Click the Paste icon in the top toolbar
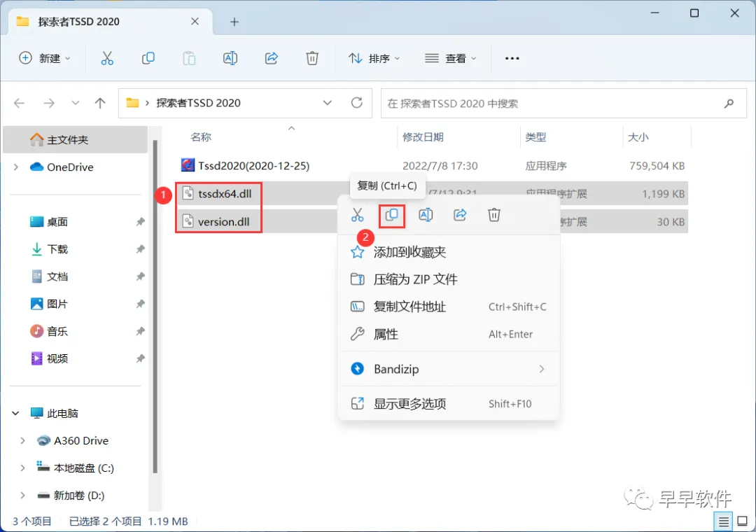The image size is (756, 532). (189, 58)
